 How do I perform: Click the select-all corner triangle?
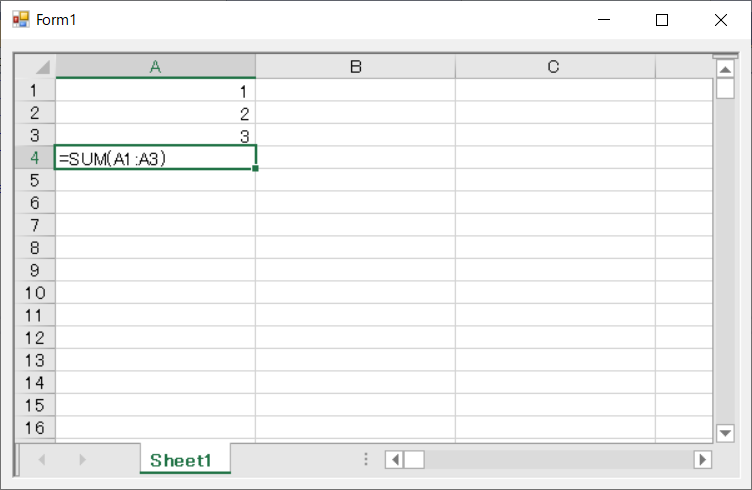click(x=41, y=68)
